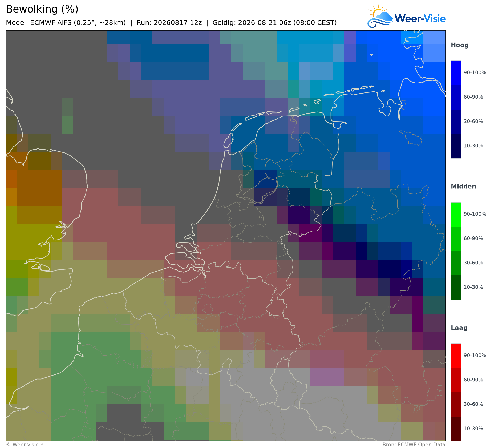Screen dimensions: 486x448
Task: Open the © Weer-visie.nl copyright link
Action: coord(26,445)
